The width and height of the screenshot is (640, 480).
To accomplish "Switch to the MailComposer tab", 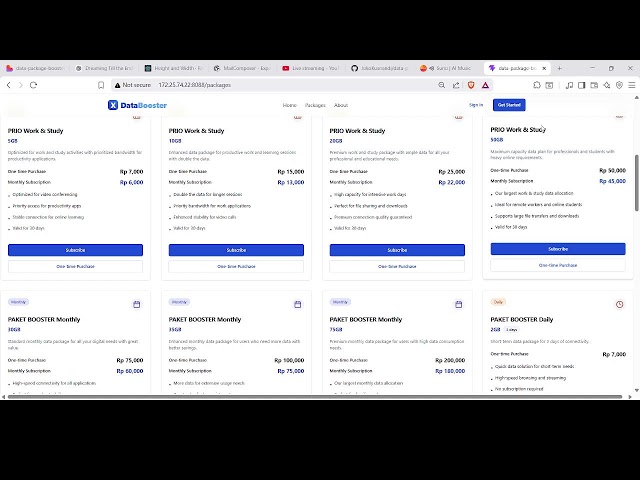I will [x=242, y=68].
